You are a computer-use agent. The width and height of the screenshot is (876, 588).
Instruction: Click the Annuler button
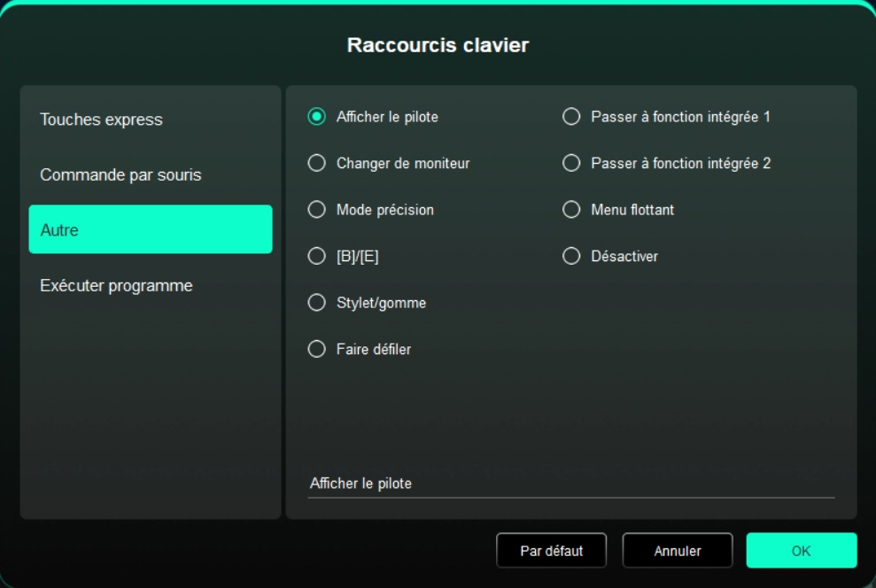pyautogui.click(x=677, y=551)
